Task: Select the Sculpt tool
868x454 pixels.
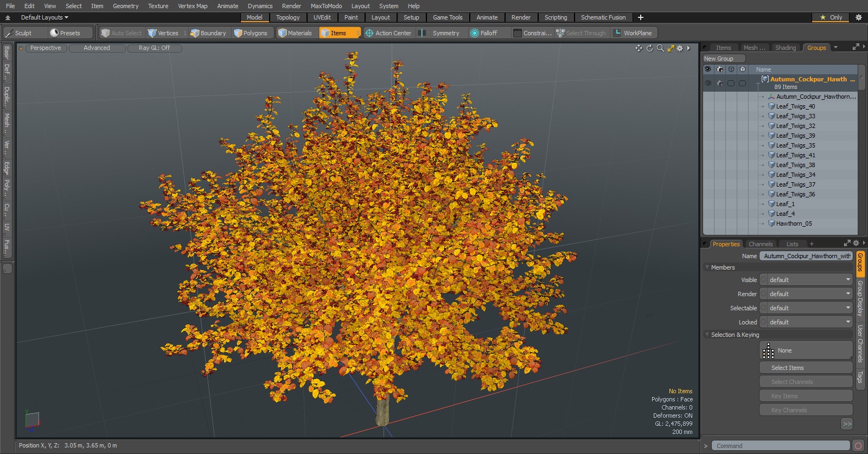Action: pos(24,33)
